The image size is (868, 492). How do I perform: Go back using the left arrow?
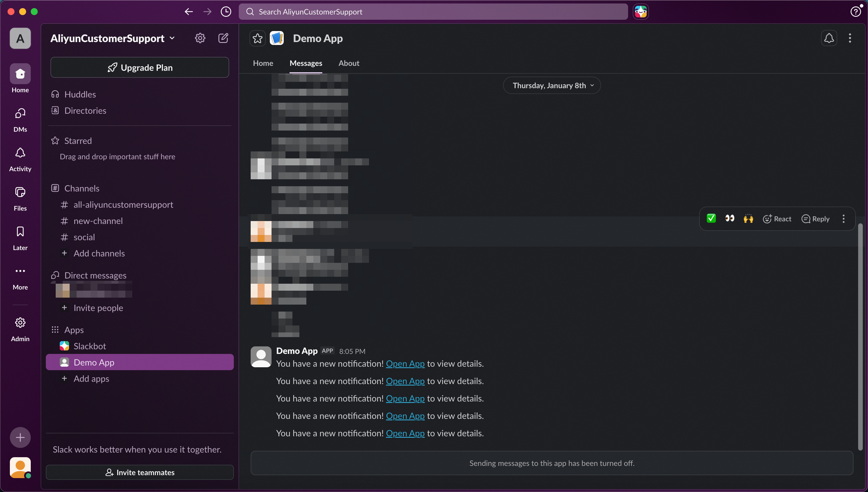tap(189, 12)
